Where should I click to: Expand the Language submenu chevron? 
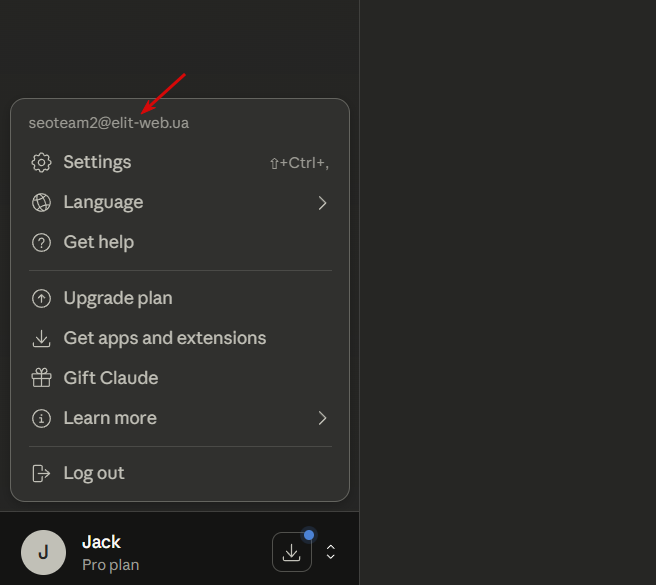322,203
